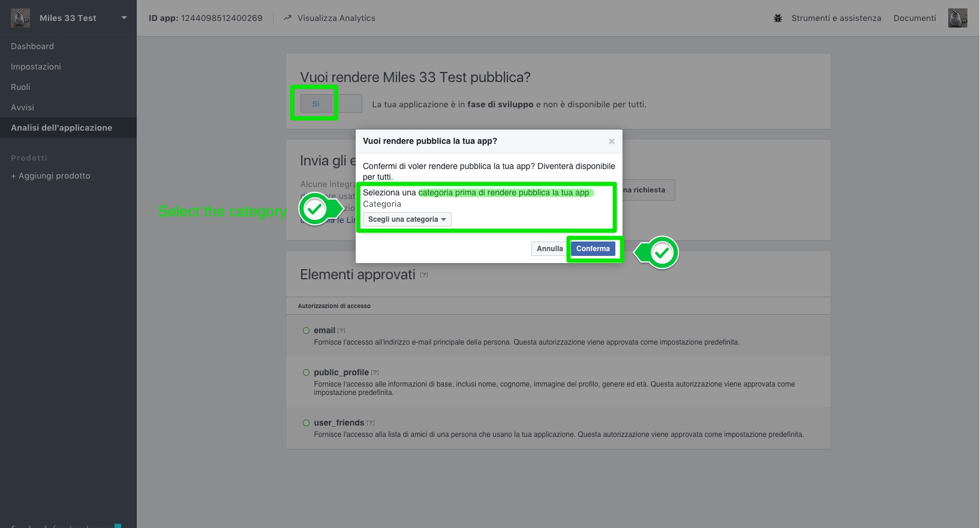Click the green circle next to user_friends

306,423
